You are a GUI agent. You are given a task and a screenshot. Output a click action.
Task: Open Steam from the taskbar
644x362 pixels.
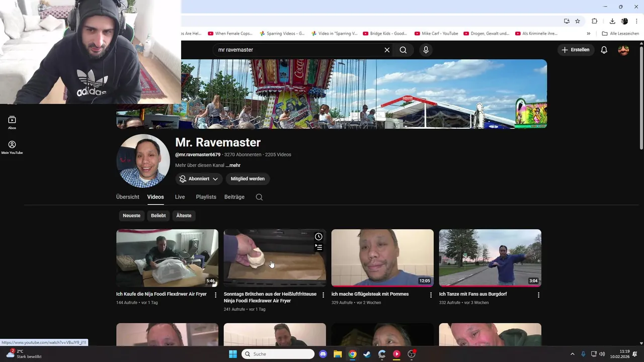pos(367,354)
